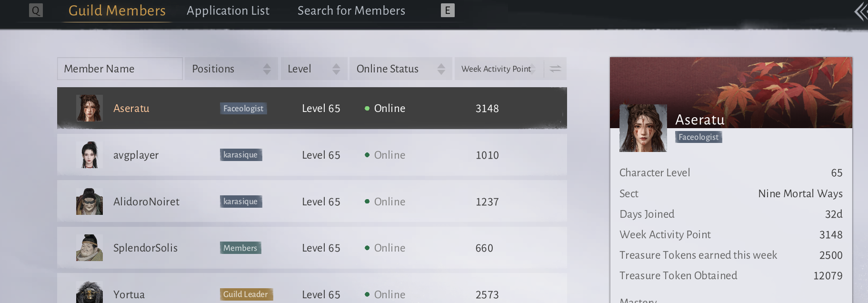Click Aseratu's Online status indicator
The width and height of the screenshot is (868, 303).
(385, 108)
